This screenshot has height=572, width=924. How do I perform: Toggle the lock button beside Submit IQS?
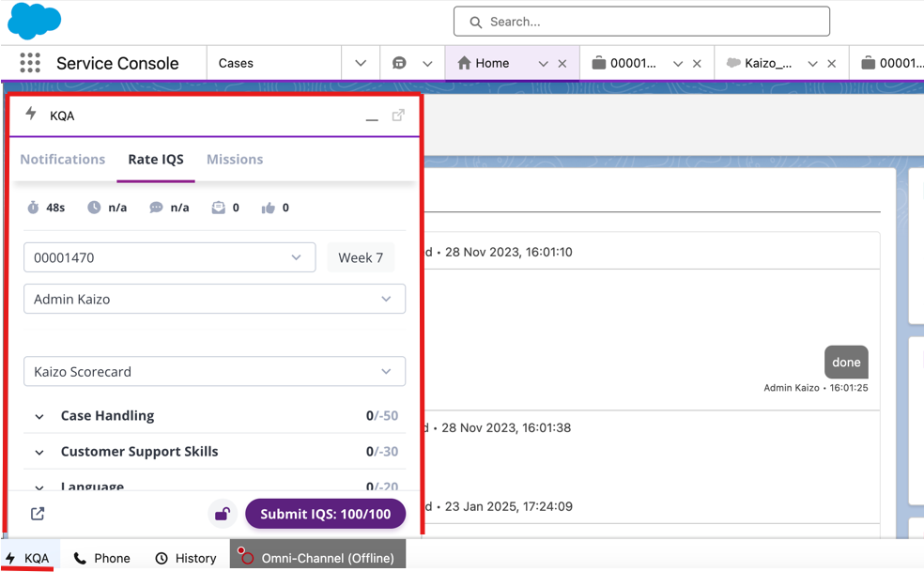tap(223, 514)
